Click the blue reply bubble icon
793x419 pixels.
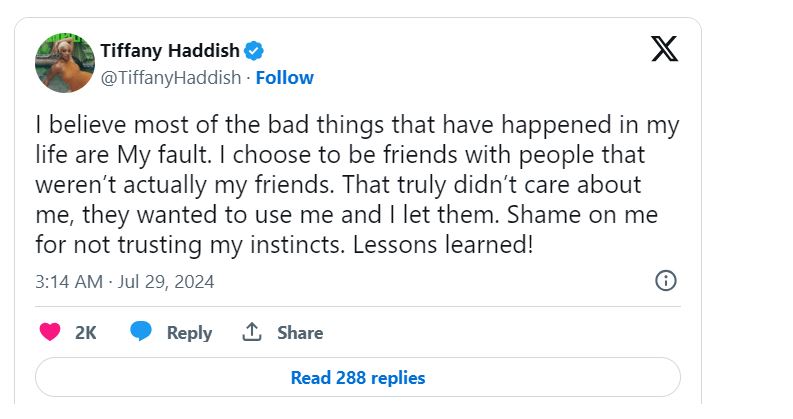pos(141,332)
